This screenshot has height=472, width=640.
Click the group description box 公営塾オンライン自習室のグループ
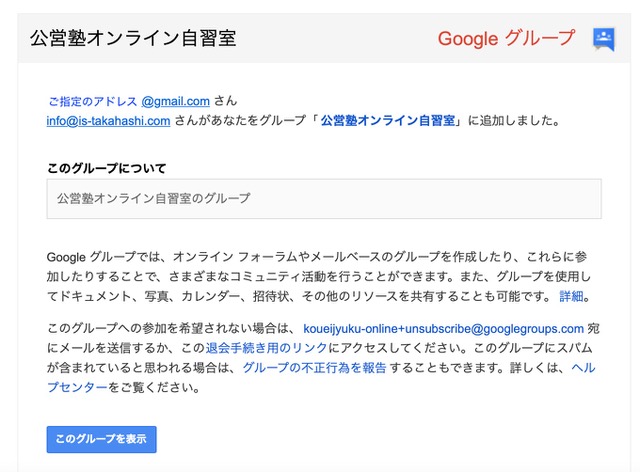pos(324,199)
